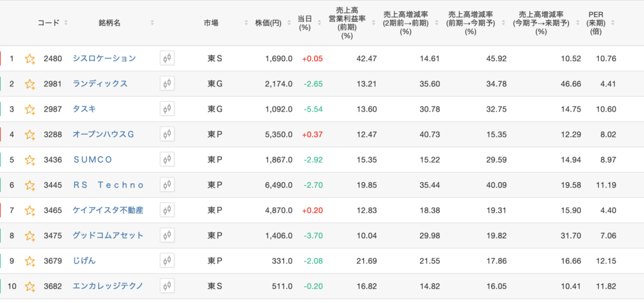
Task: Click the 46.66 growth rate value
Action: click(x=571, y=84)
